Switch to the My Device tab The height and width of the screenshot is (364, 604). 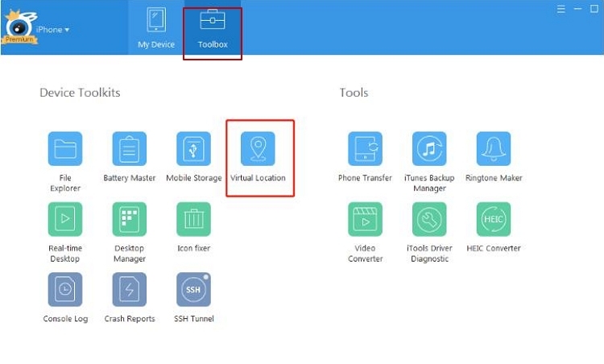click(x=156, y=28)
